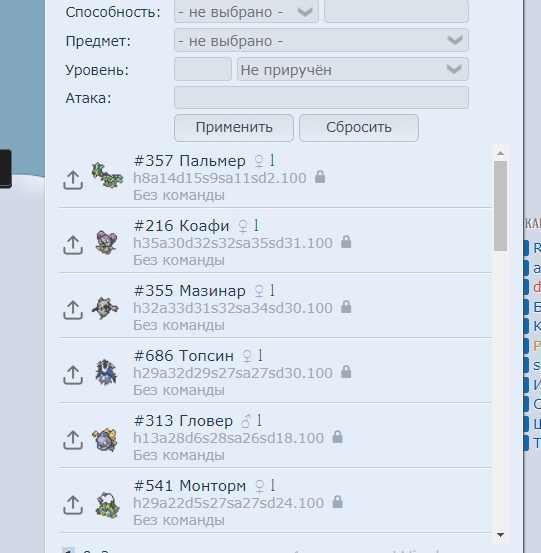
Task: Click the Сбросить button
Action: pos(359,128)
